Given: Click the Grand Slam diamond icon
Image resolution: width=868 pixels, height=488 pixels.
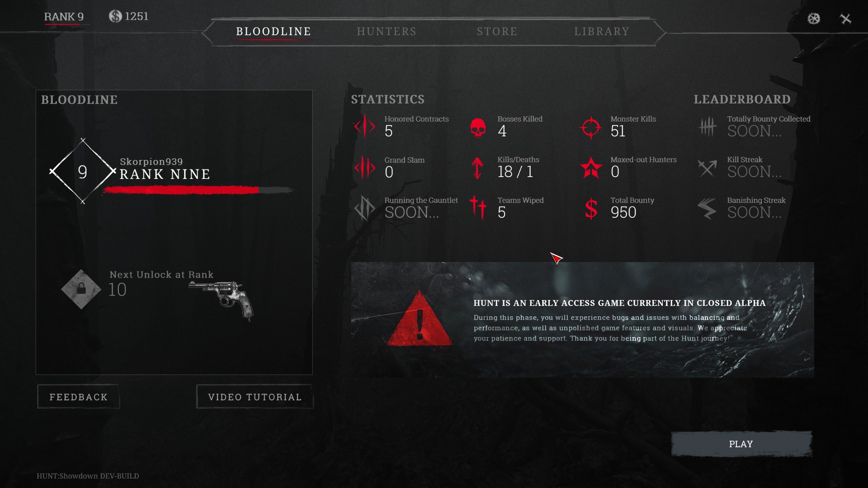Looking at the screenshot, I should point(364,168).
